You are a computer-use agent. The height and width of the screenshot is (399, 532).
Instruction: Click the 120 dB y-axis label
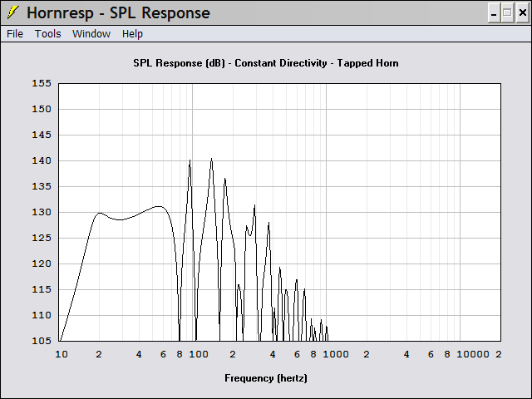coord(42,264)
